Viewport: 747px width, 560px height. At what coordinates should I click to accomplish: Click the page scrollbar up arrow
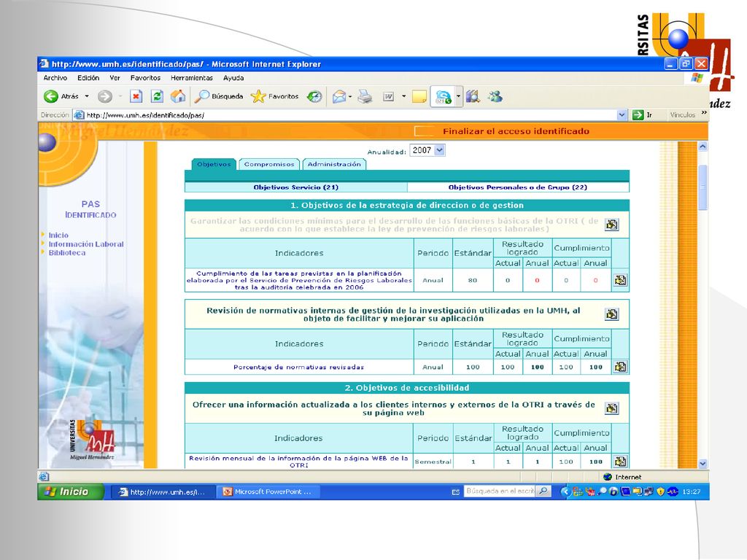coord(703,147)
